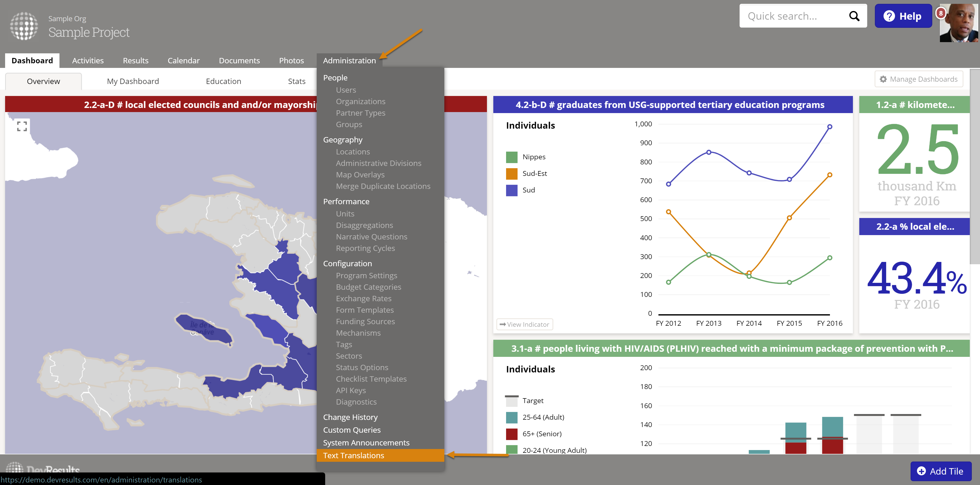The width and height of the screenshot is (980, 485).
Task: Click the map fullscreen expand icon
Action: pyautogui.click(x=22, y=126)
